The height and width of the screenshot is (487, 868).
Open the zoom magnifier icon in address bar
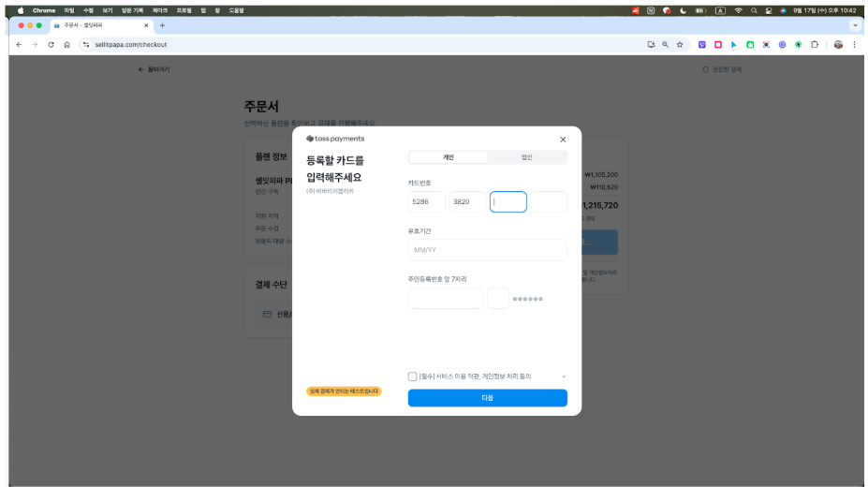(666, 45)
